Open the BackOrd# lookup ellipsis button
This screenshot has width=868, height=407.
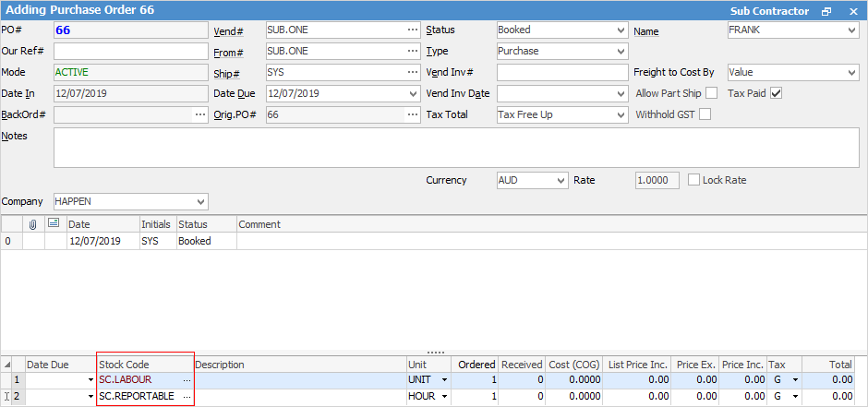point(199,115)
